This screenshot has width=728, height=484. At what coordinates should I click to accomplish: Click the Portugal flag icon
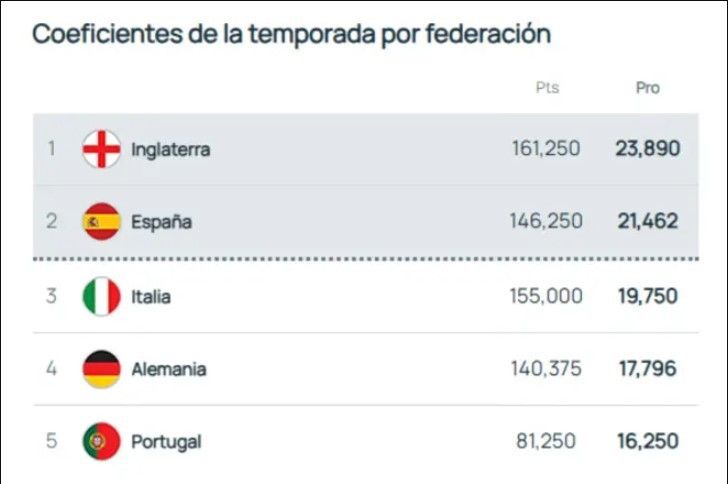[101, 441]
